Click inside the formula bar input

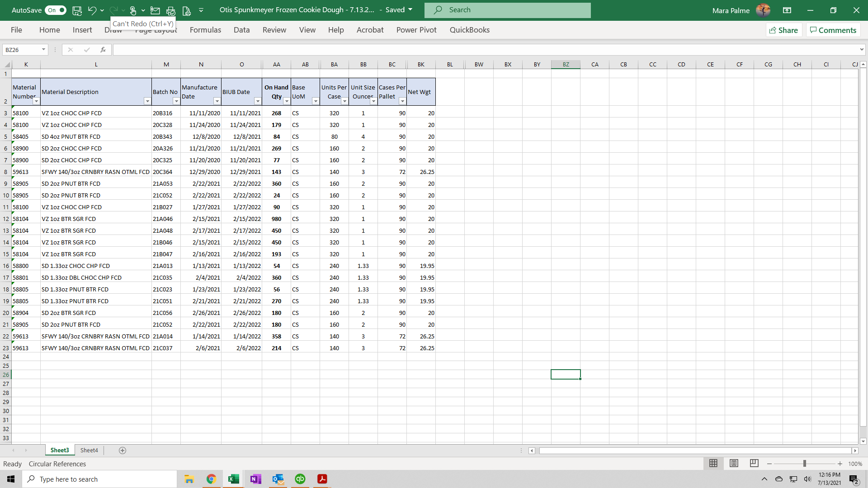click(x=486, y=50)
